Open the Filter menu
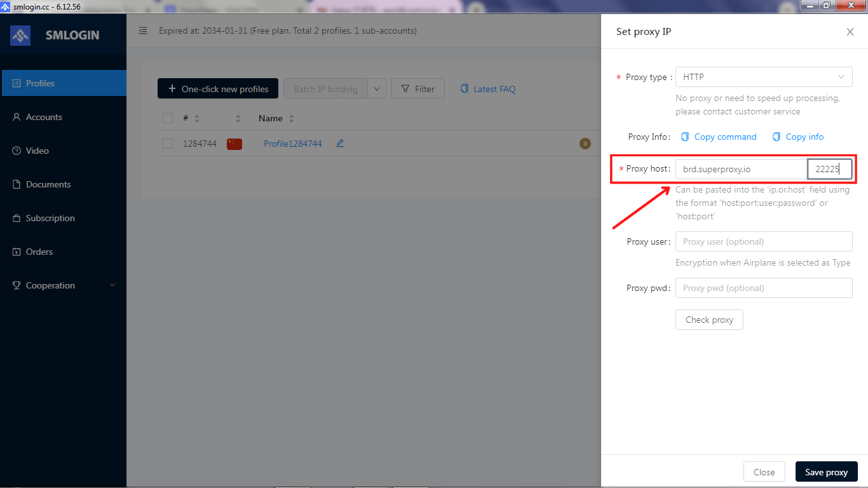 click(x=417, y=88)
